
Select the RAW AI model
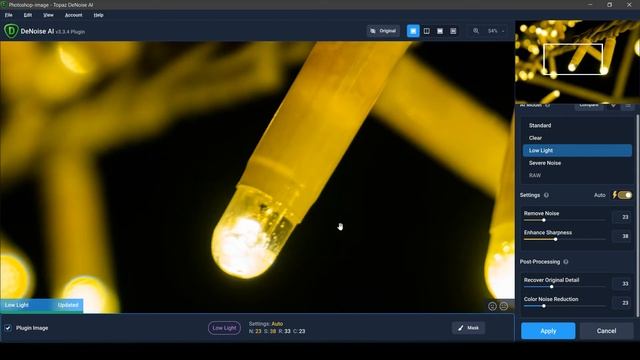pos(577,176)
